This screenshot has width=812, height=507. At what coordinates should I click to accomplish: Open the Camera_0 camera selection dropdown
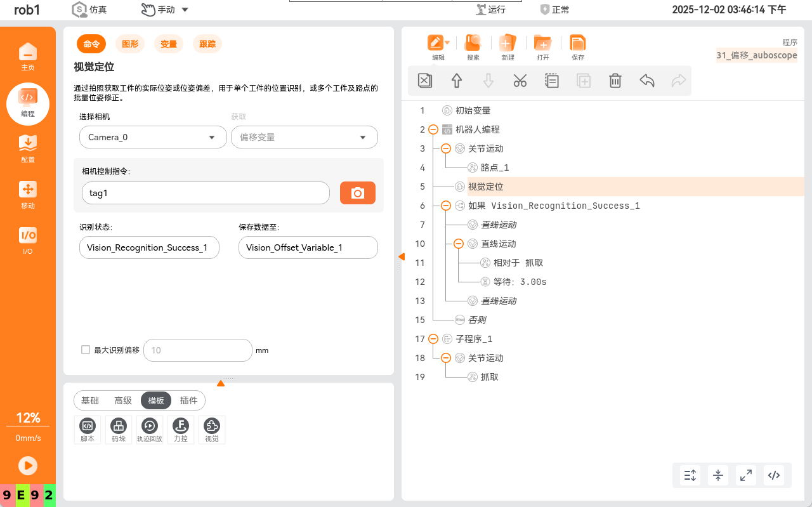152,137
